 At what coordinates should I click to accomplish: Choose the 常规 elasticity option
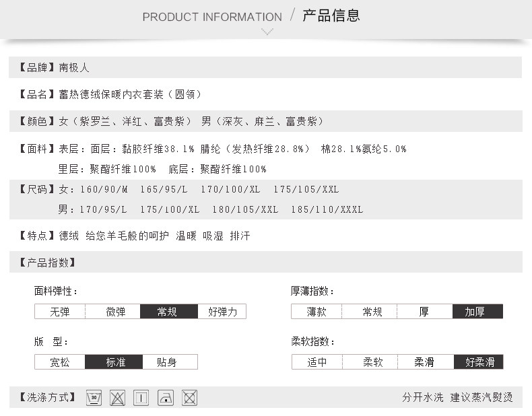(168, 312)
